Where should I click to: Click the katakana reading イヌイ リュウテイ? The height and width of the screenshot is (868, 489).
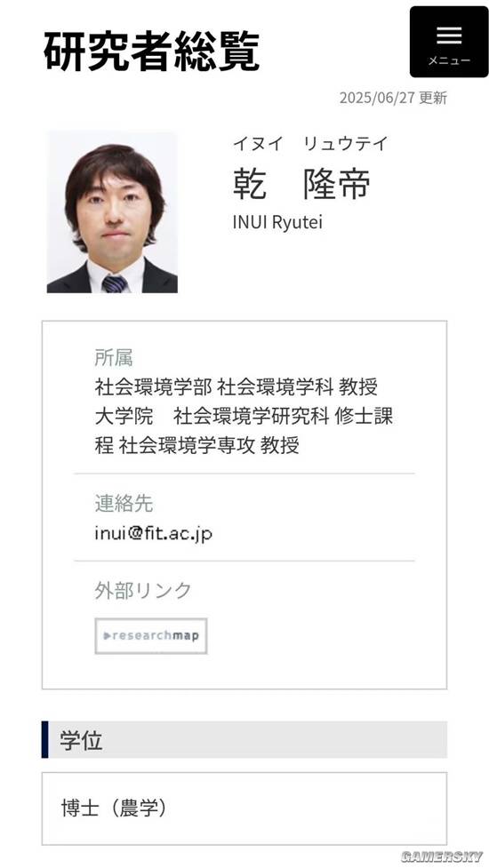tap(310, 144)
